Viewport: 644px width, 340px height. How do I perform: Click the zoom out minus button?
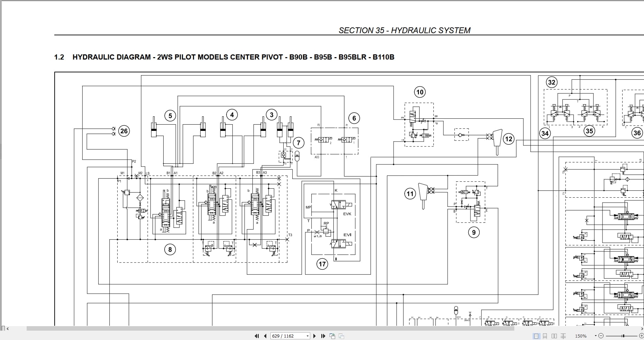coord(601,336)
